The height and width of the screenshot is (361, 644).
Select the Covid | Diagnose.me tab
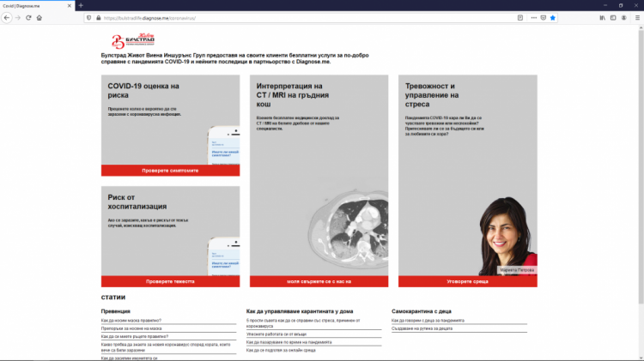tap(34, 5)
